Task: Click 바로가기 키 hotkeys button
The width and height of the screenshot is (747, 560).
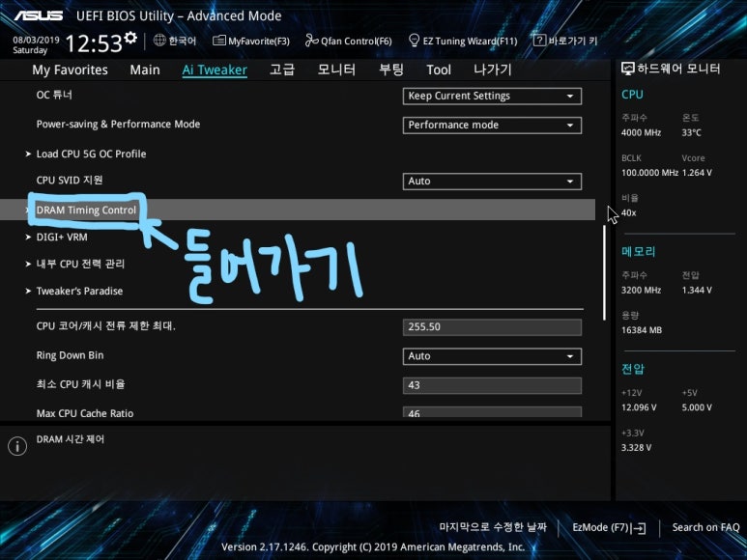Action: tap(565, 41)
